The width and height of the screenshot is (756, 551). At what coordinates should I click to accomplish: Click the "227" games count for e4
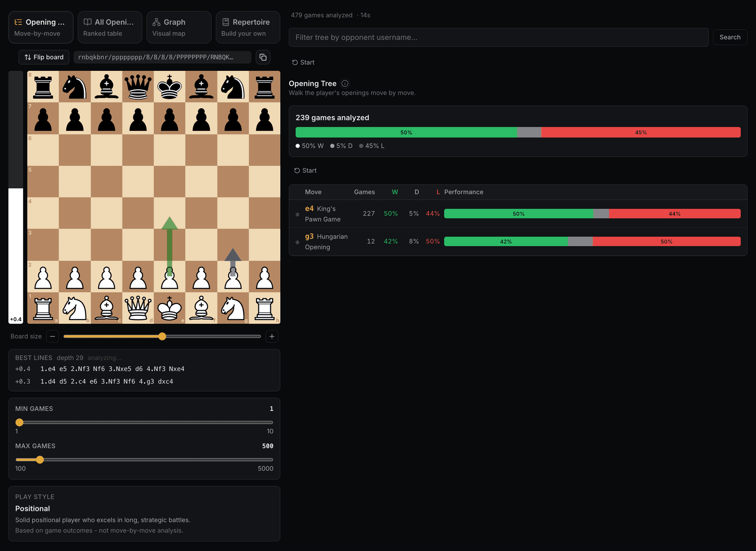[x=369, y=214]
